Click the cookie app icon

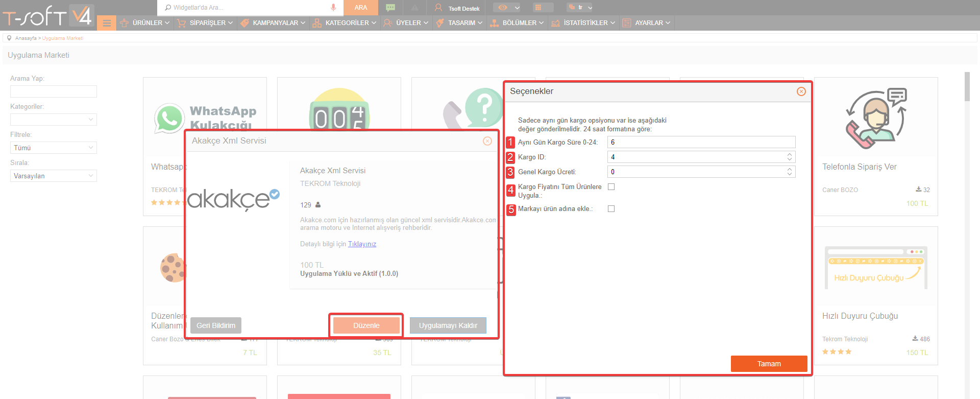(x=173, y=268)
